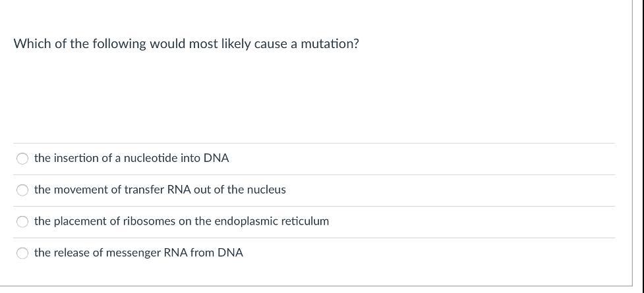Click 'from DNA' in the last answer
The width and height of the screenshot is (644, 293).
pos(217,253)
